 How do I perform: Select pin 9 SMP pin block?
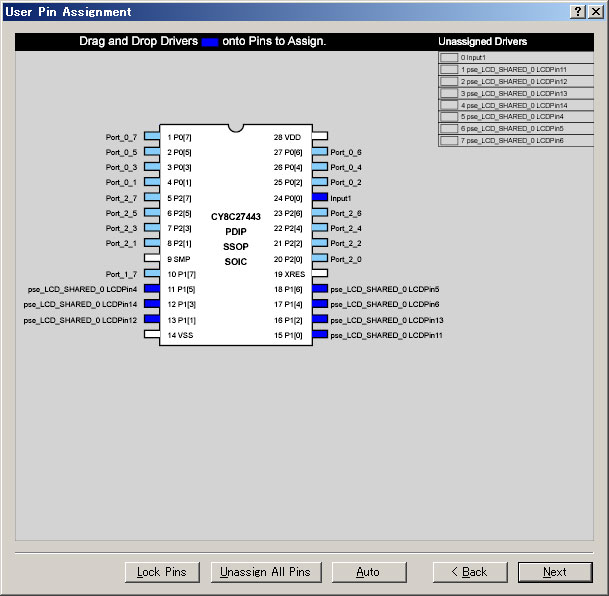(x=152, y=258)
